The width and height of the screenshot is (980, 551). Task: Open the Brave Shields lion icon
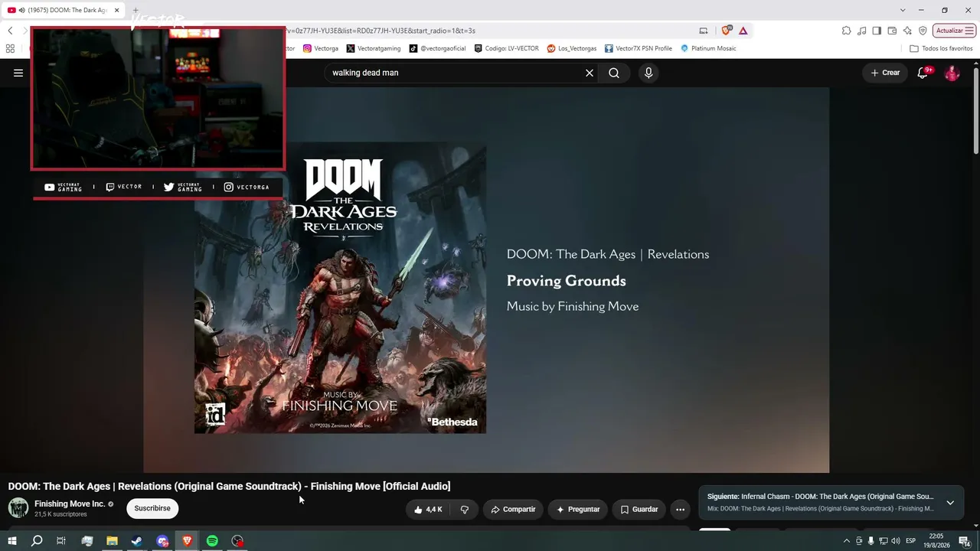click(727, 31)
